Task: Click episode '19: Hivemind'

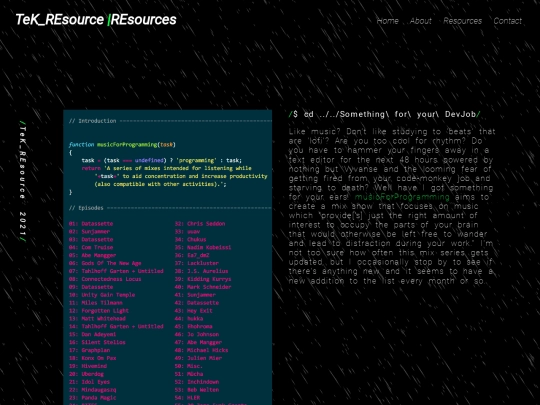Action: (88, 366)
